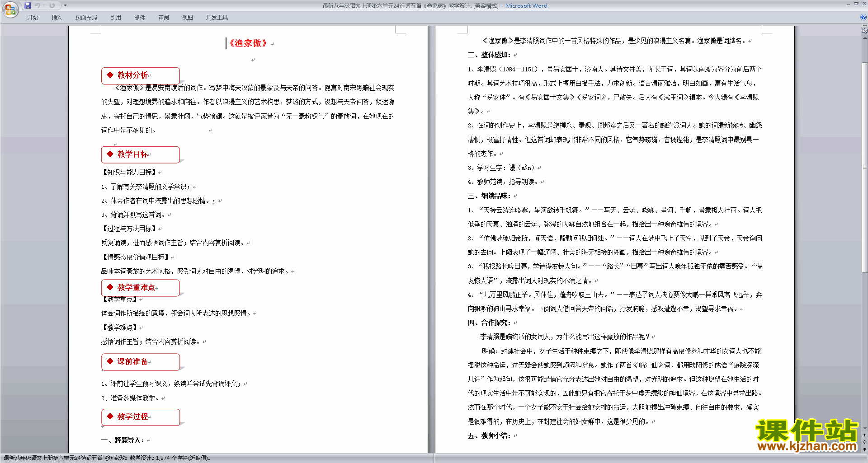Jump to next page button

click(x=865, y=449)
